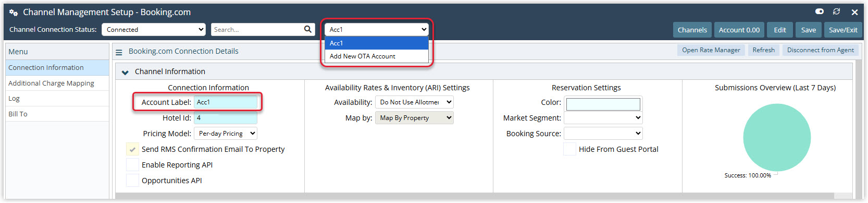
Task: Open the hamburger menu beside Booking.com Connection Details
Action: click(x=119, y=52)
